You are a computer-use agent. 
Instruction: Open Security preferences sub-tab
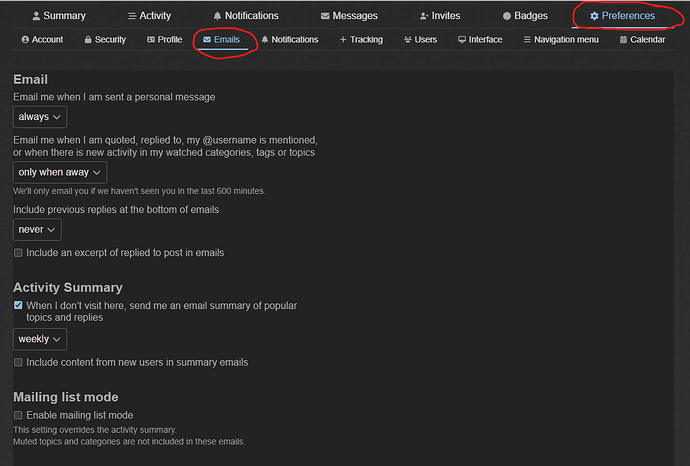click(x=105, y=40)
